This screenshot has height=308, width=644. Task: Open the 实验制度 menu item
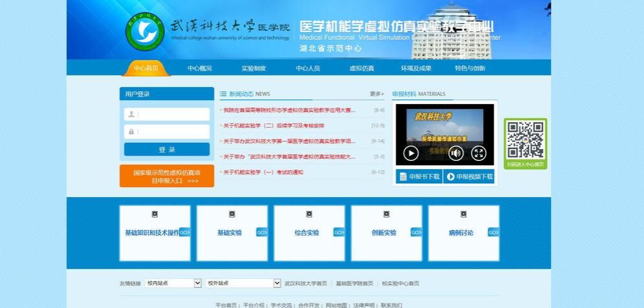253,68
